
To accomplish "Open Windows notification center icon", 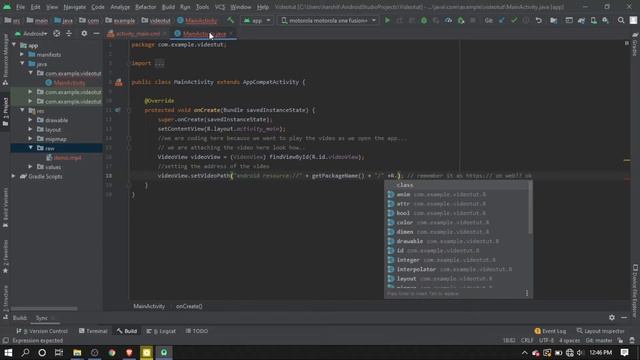I will point(624,353).
